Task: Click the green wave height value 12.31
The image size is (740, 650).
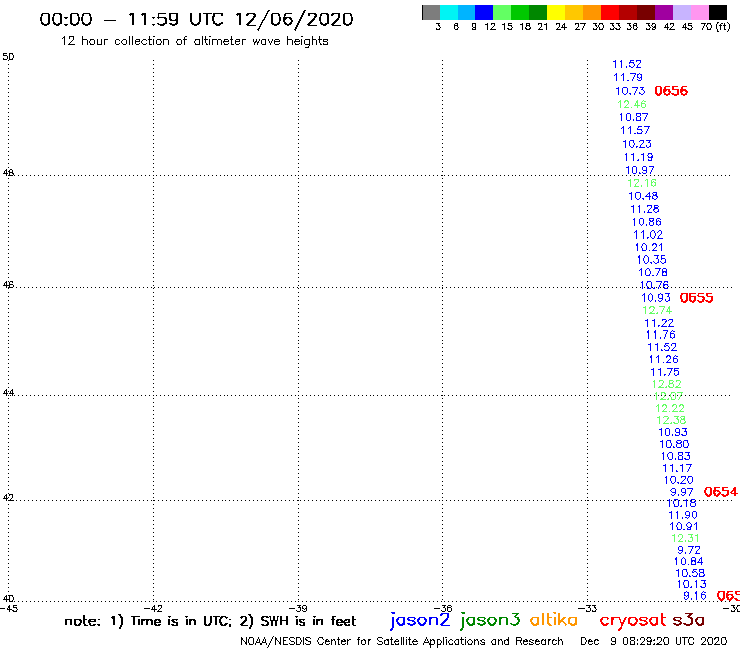Action: point(685,538)
